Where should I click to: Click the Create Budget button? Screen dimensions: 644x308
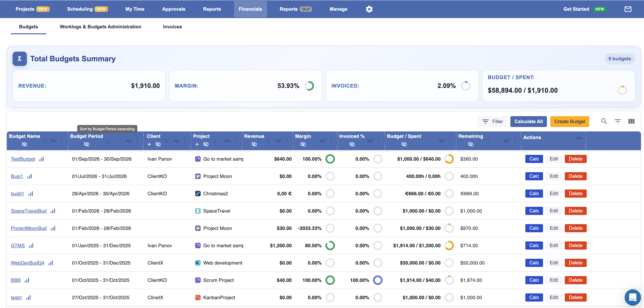click(x=570, y=122)
